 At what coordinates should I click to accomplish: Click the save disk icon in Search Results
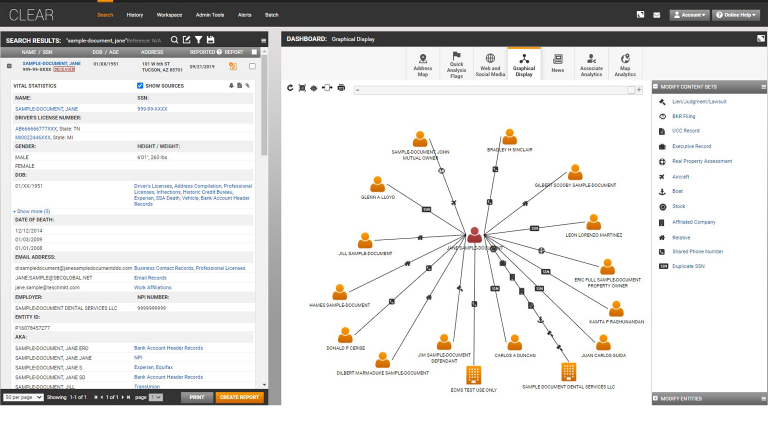(211, 39)
